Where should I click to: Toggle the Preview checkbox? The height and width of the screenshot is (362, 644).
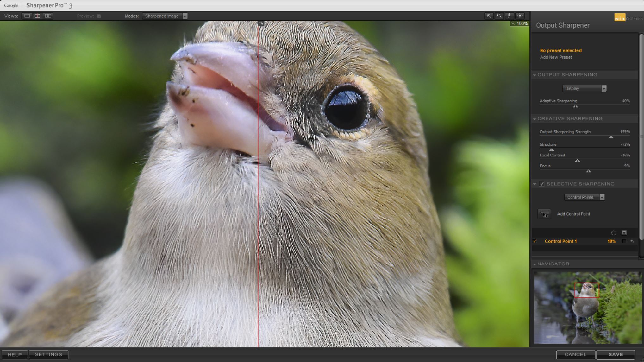99,16
